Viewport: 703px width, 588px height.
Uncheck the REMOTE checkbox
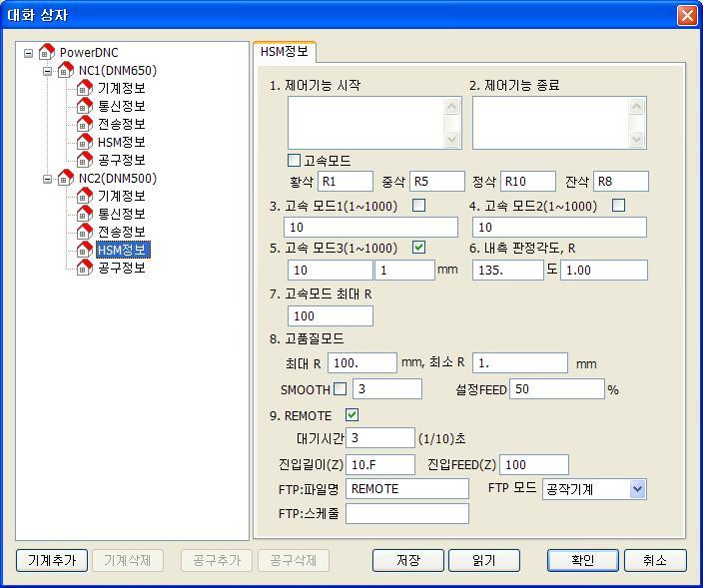pos(351,415)
